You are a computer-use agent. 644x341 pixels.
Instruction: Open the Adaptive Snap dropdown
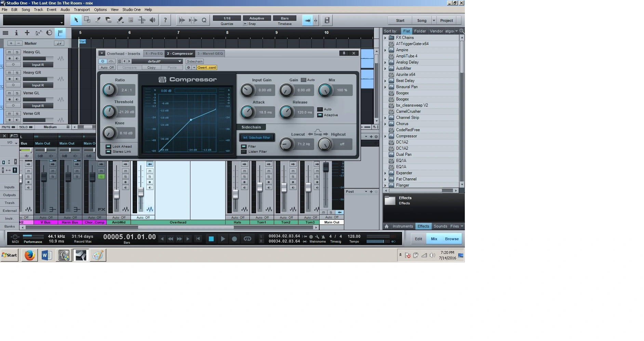click(257, 18)
